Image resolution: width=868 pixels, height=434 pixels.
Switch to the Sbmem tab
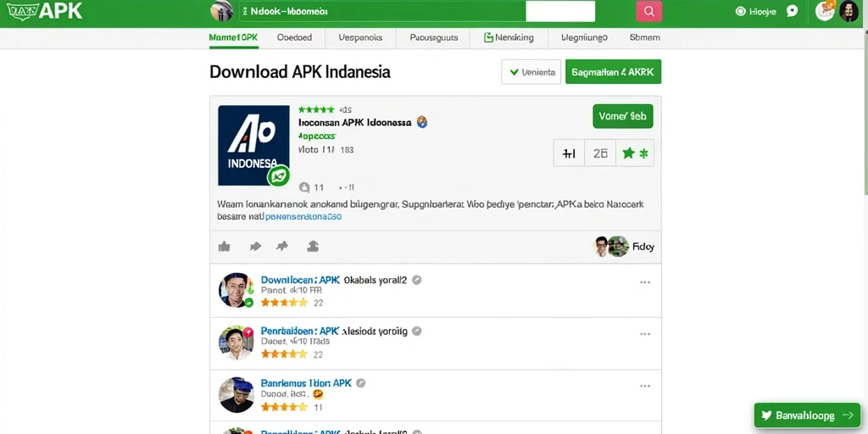tap(644, 37)
